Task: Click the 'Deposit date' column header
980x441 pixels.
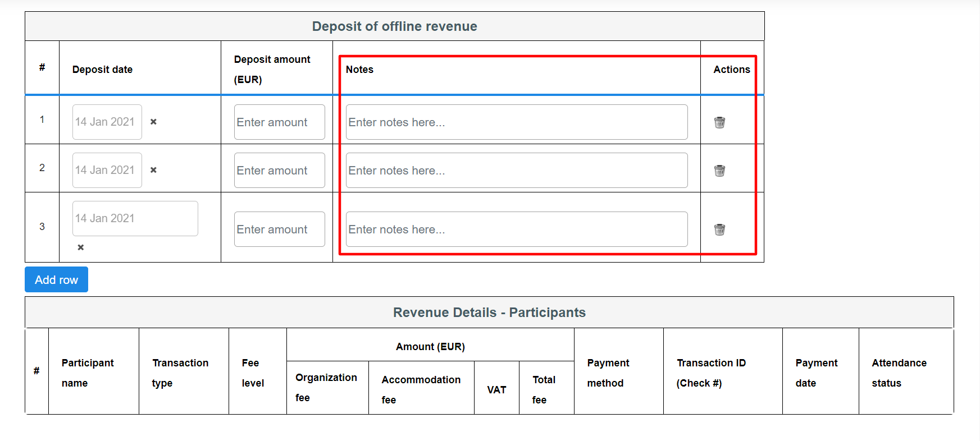Action: point(102,70)
